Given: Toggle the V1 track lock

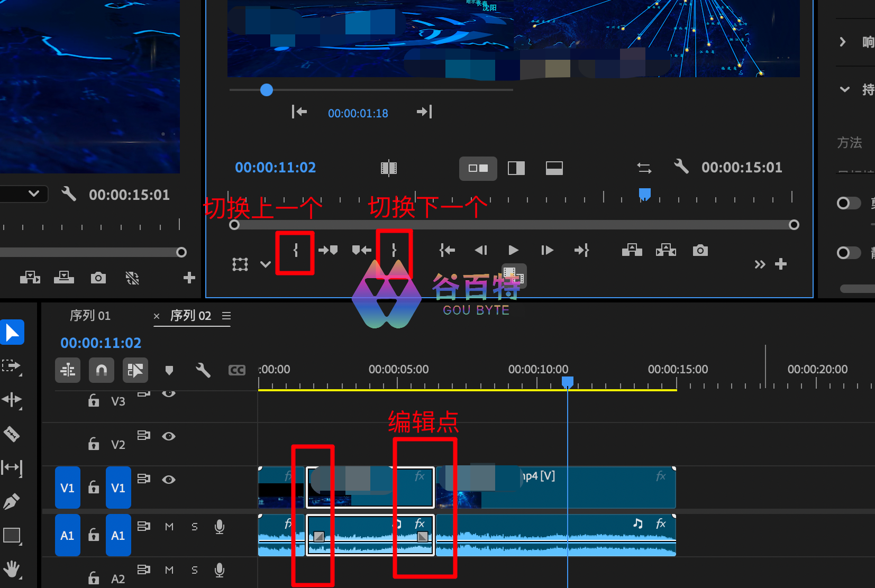Looking at the screenshot, I should click(94, 487).
